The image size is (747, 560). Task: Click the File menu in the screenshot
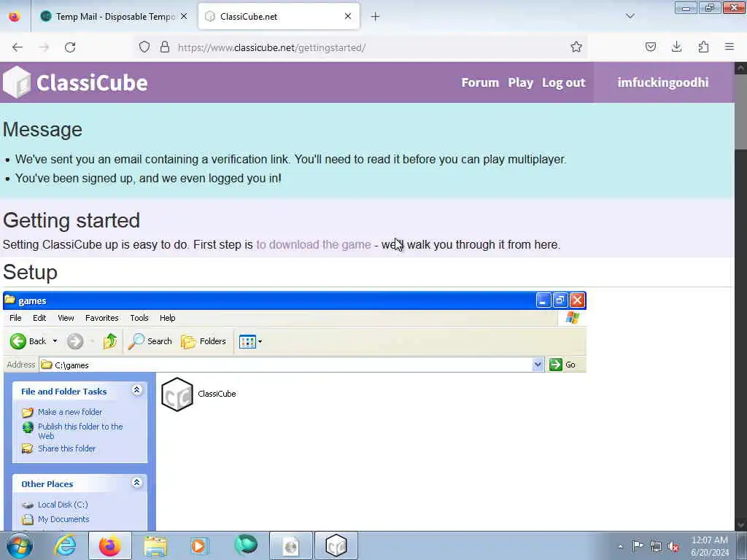pos(15,318)
